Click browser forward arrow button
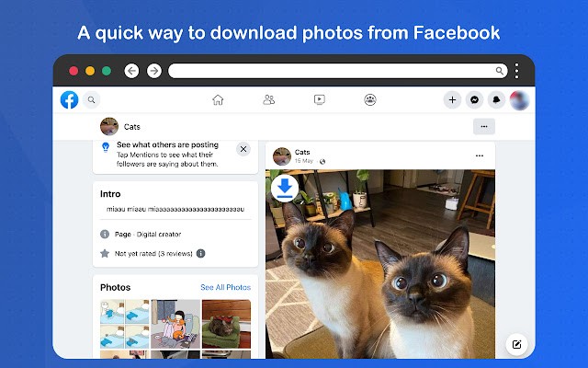This screenshot has width=588, height=368. (x=153, y=71)
